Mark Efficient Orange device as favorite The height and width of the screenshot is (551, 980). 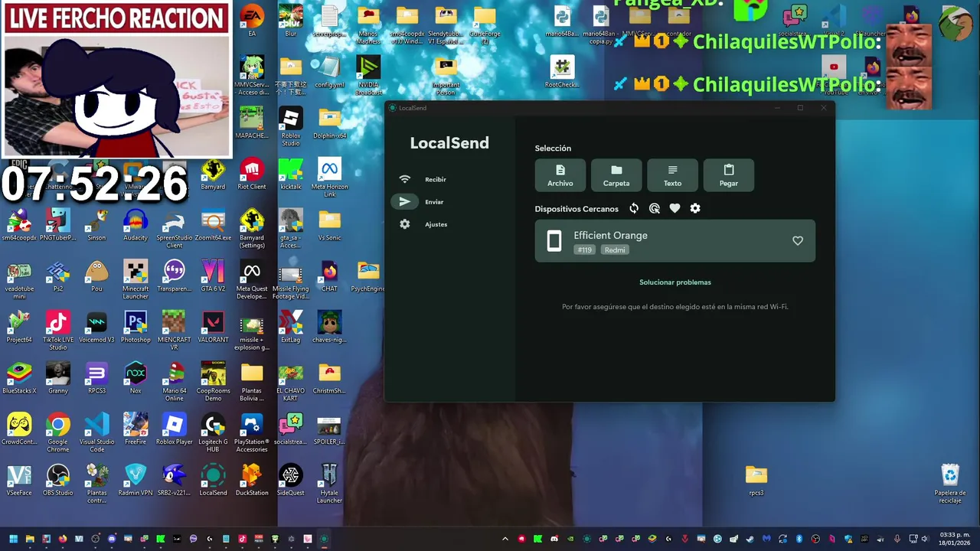point(798,241)
